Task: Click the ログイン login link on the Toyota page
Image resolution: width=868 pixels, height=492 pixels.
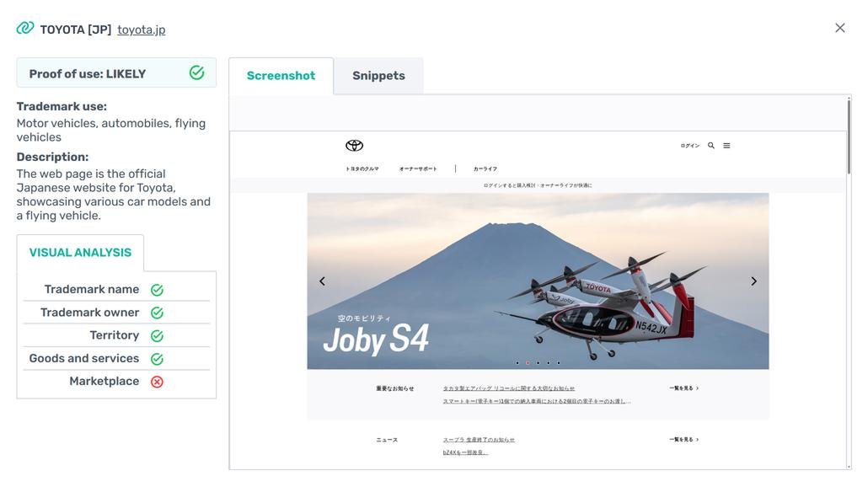Action: click(x=689, y=146)
